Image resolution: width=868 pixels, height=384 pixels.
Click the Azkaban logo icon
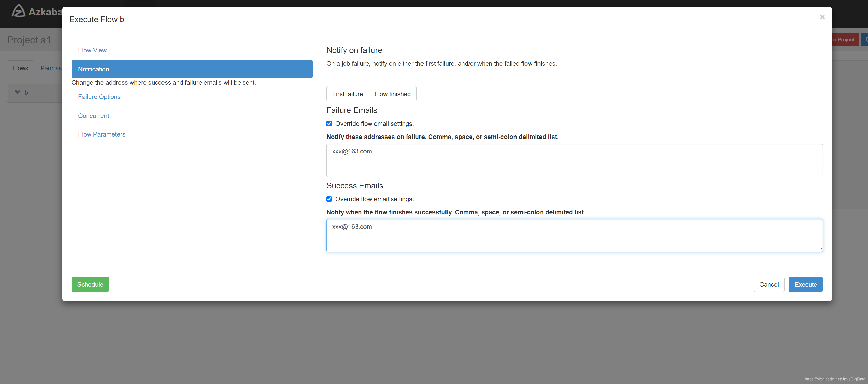tap(18, 11)
